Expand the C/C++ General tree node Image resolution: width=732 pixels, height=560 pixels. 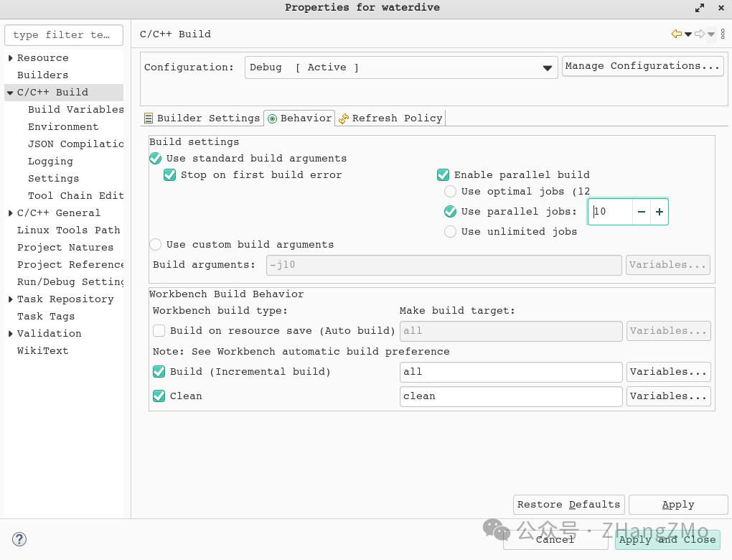(10, 213)
